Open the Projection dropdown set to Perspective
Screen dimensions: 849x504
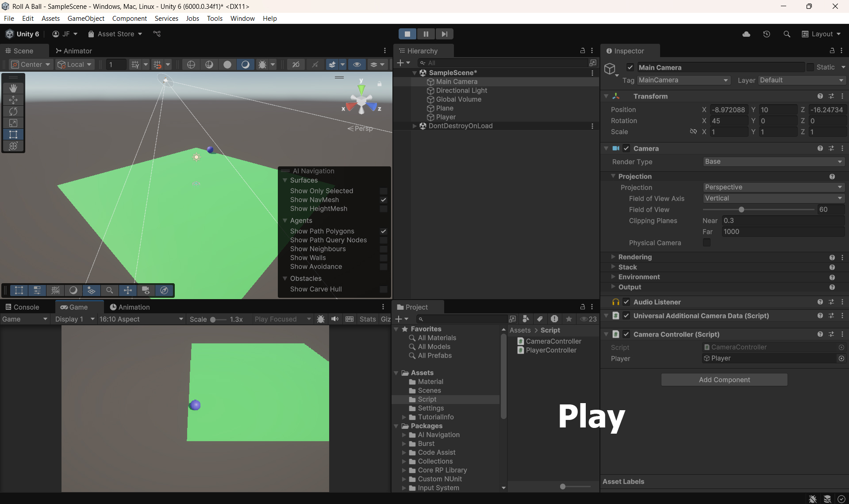pos(773,187)
